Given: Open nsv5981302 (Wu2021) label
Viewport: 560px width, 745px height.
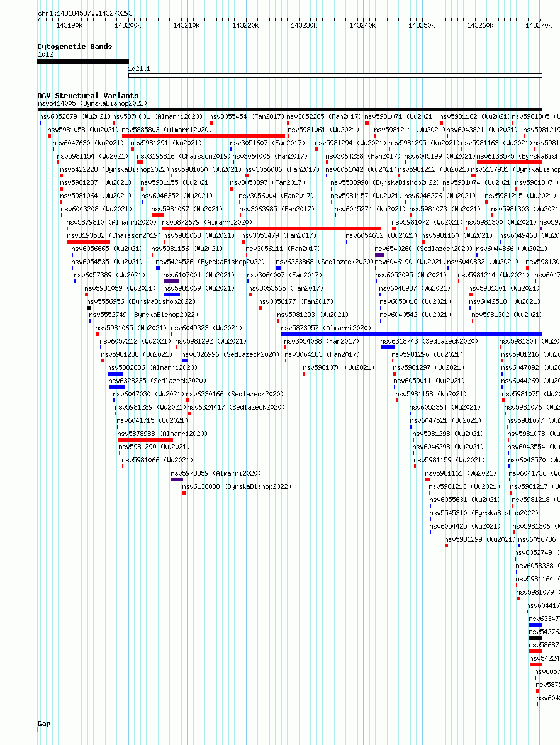Looking at the screenshot, I should [x=507, y=315].
